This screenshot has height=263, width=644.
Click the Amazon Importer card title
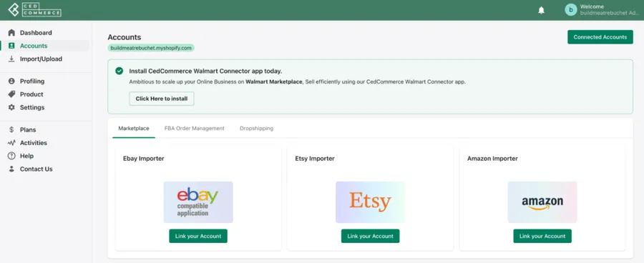[492, 159]
